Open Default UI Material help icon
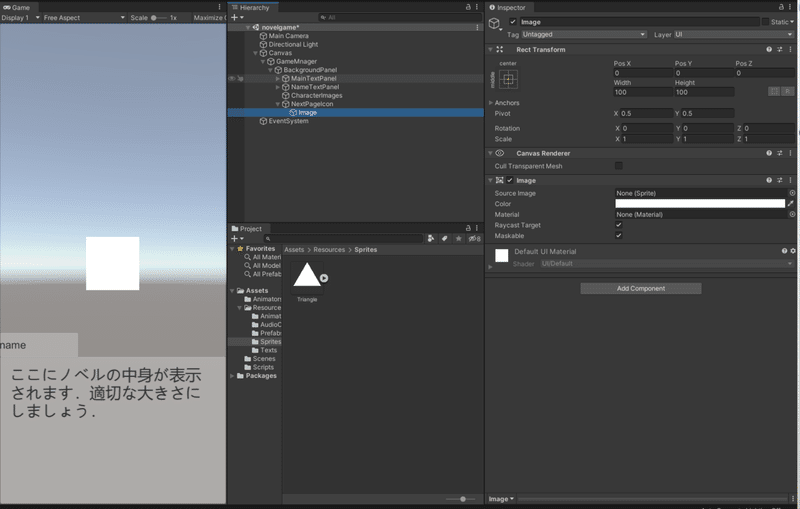The height and width of the screenshot is (509, 800). pos(784,251)
